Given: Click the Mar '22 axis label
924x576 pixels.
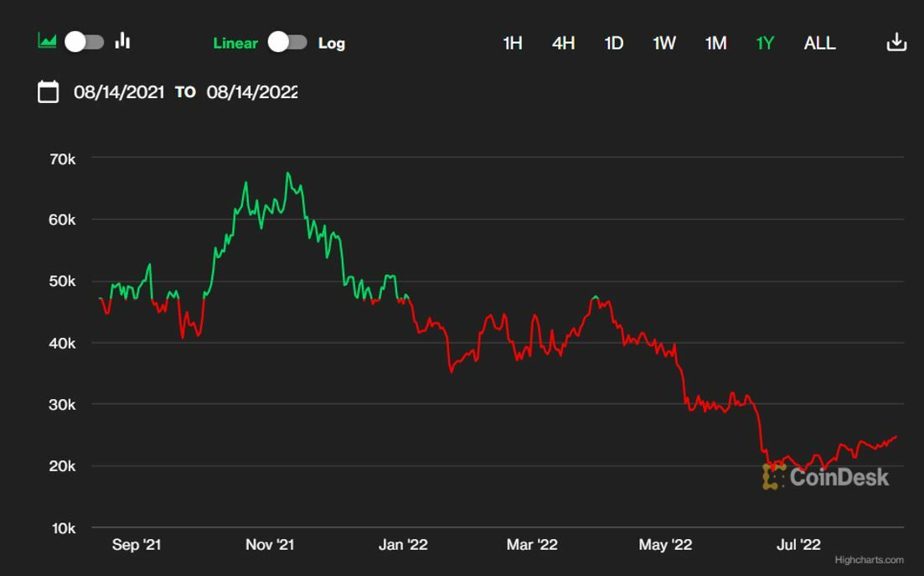Looking at the screenshot, I should [x=532, y=545].
